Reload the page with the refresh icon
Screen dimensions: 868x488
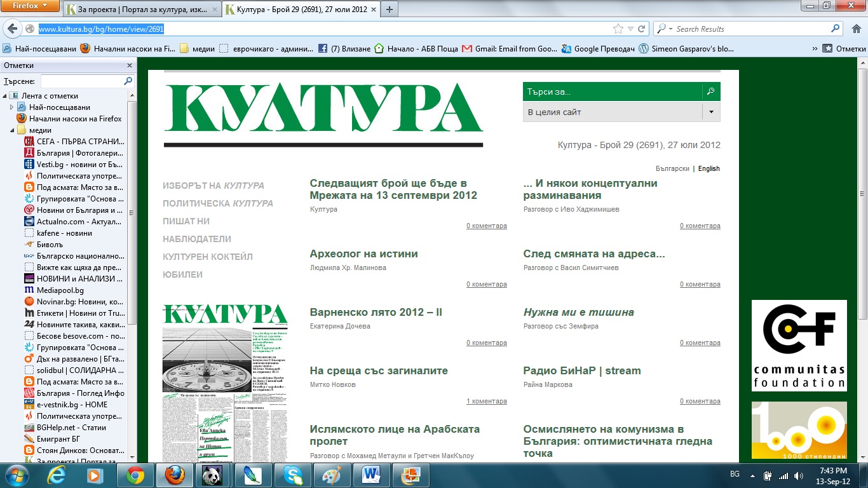click(x=642, y=29)
